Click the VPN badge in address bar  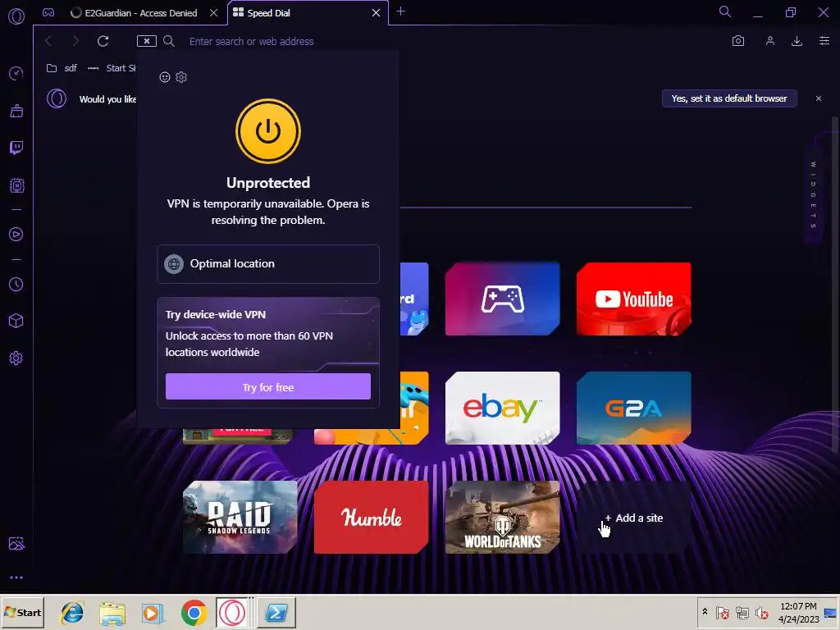(146, 41)
